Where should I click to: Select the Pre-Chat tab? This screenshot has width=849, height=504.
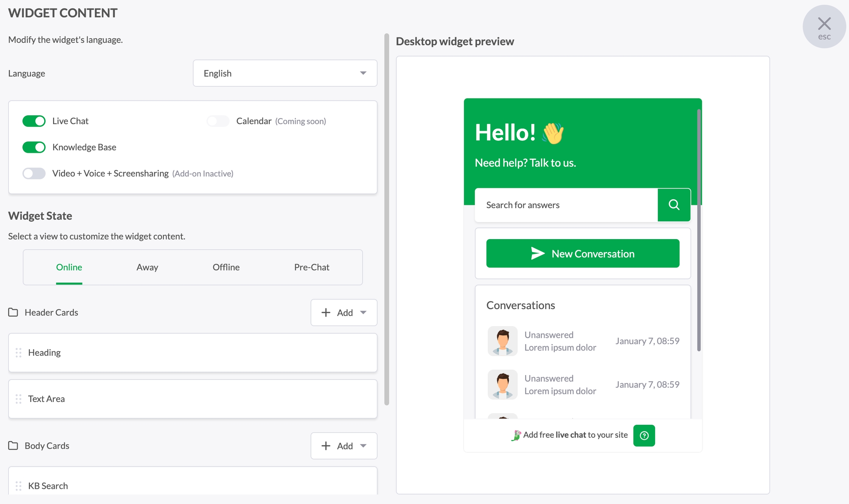click(x=311, y=267)
